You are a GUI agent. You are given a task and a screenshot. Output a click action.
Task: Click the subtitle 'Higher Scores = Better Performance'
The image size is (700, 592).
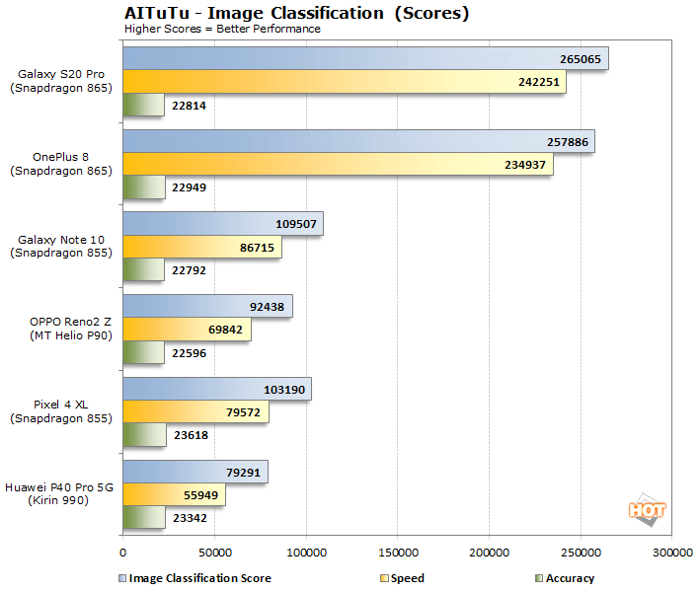[x=222, y=29]
